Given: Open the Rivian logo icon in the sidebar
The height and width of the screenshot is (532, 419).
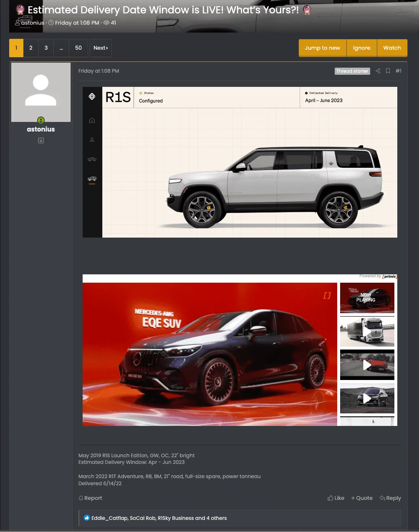Looking at the screenshot, I should [92, 96].
